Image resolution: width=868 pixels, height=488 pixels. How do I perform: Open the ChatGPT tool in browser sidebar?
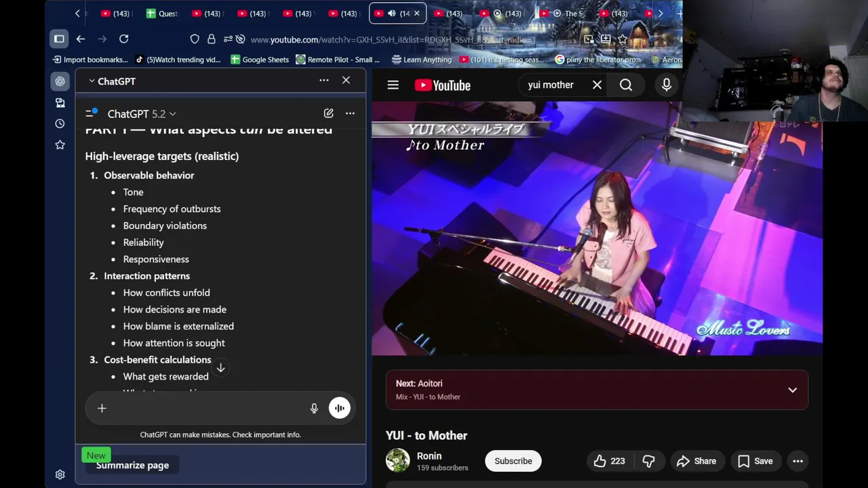(60, 81)
